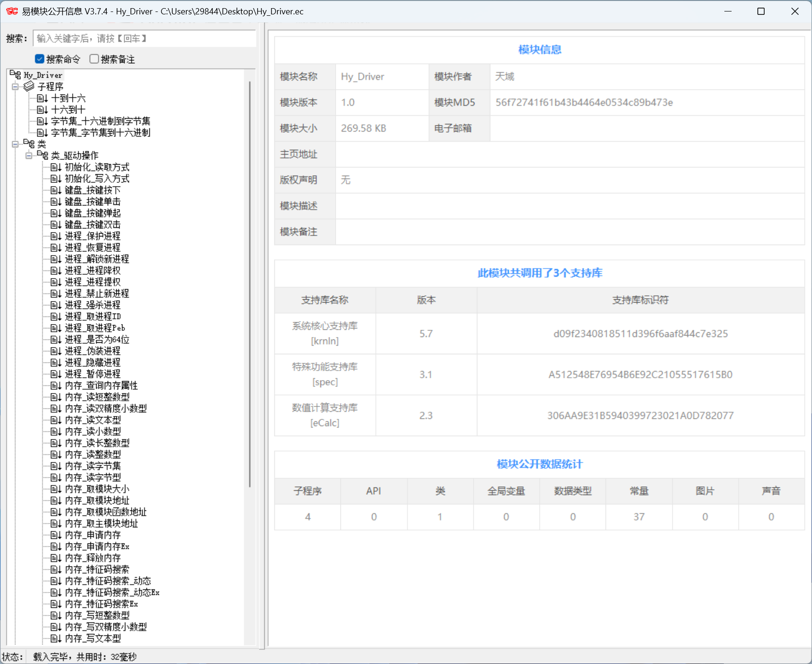Viewport: 812px width, 664px height.
Task: Uncheck the 搜索命令 checkbox
Action: 40,59
